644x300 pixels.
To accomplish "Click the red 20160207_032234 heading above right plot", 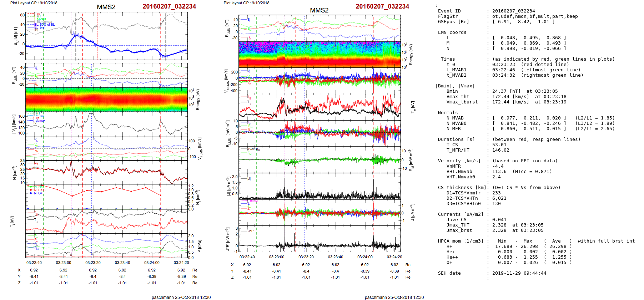I will [x=382, y=6].
